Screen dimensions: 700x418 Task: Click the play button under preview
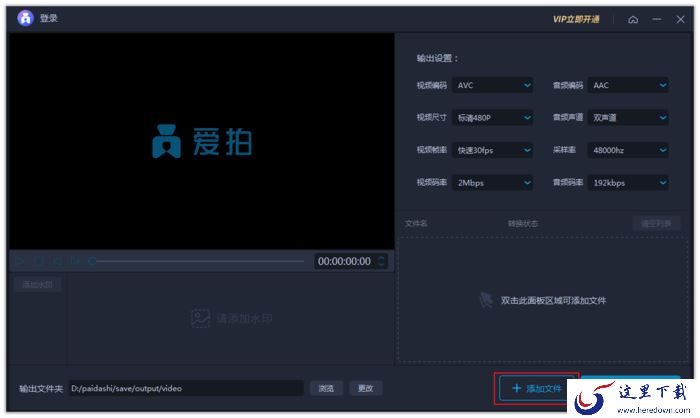click(19, 261)
